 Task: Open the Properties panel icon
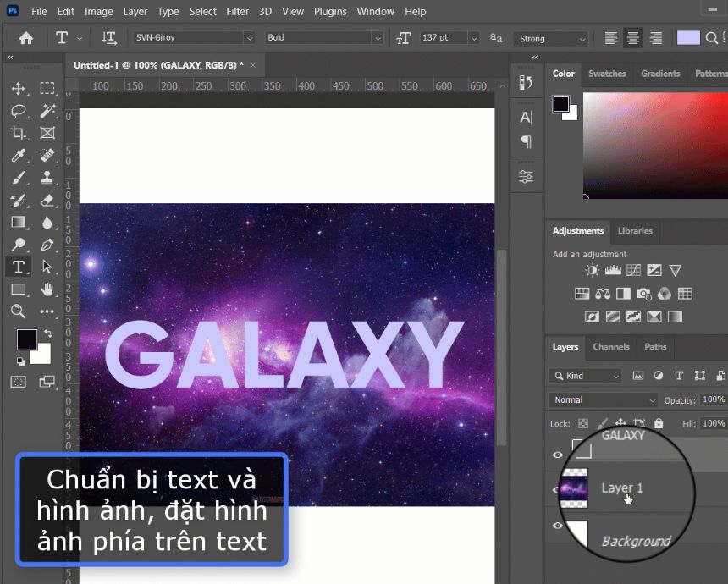(526, 176)
